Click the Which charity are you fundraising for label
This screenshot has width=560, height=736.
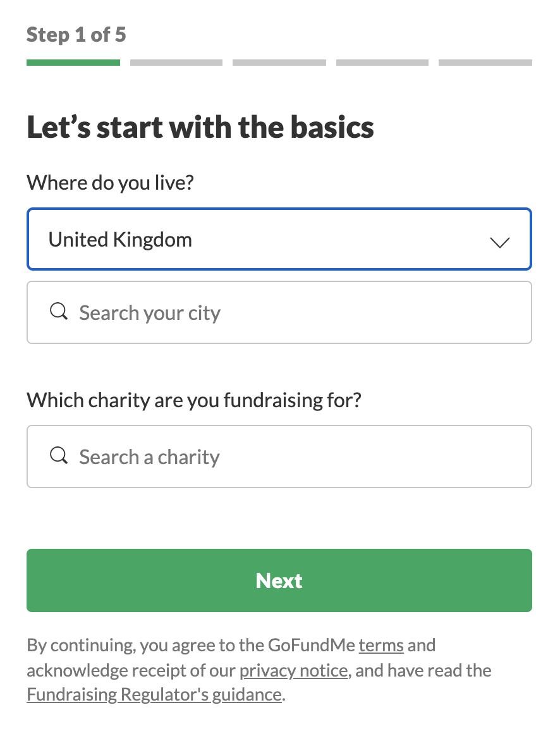coord(194,400)
